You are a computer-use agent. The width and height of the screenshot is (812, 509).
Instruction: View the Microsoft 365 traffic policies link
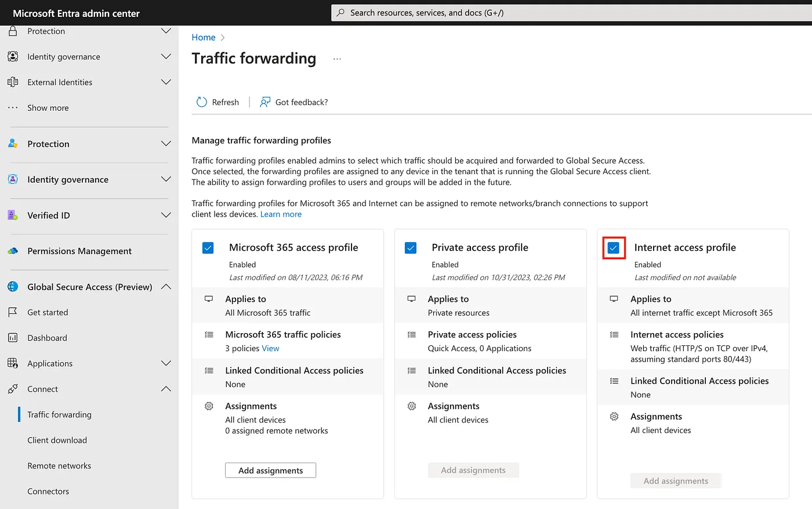(270, 348)
